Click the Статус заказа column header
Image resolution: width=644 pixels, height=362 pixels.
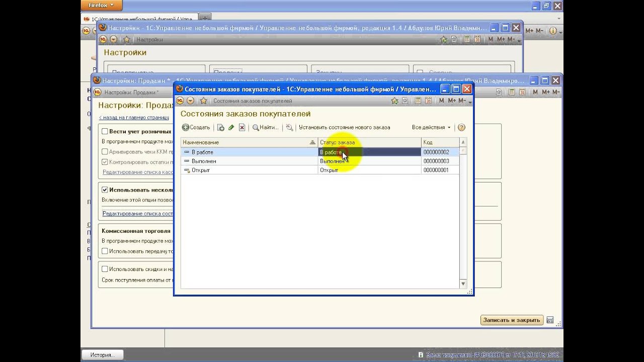(x=369, y=142)
